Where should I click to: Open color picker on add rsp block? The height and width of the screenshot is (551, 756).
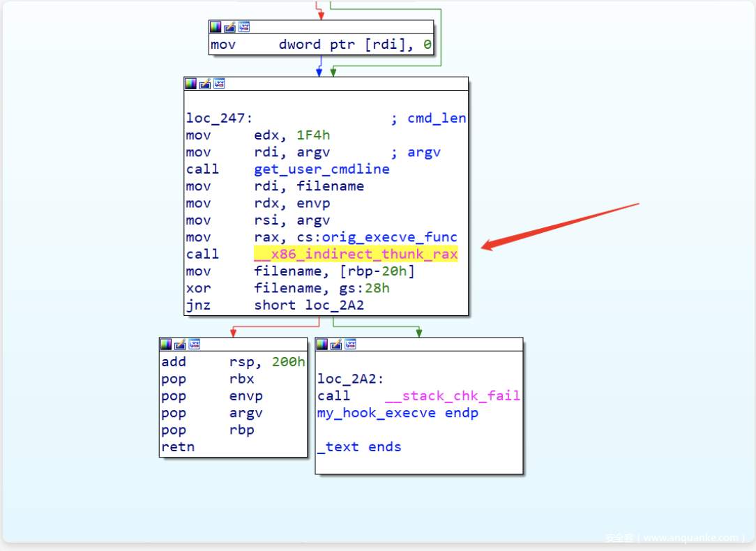pos(165,345)
